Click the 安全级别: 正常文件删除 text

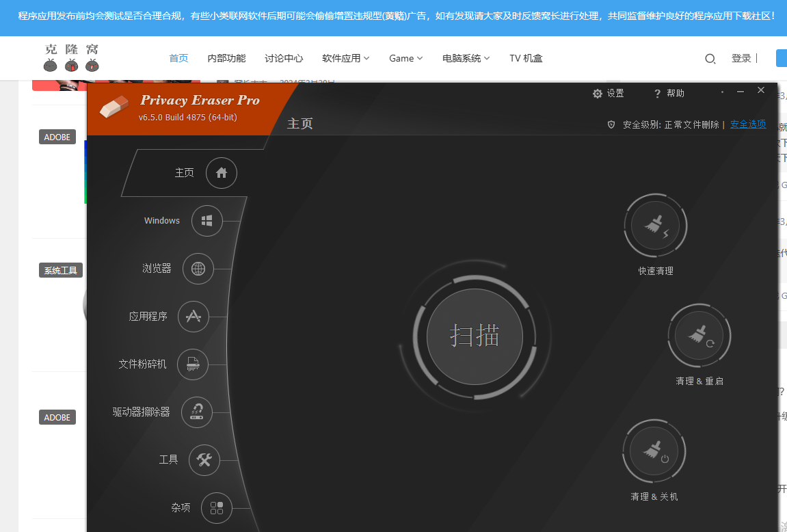click(671, 124)
